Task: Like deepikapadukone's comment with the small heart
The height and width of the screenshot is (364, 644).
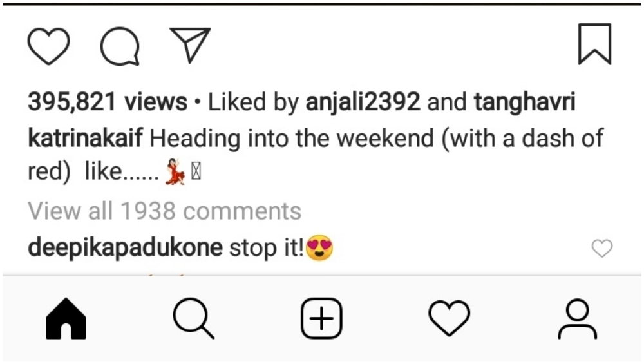Action: (601, 249)
